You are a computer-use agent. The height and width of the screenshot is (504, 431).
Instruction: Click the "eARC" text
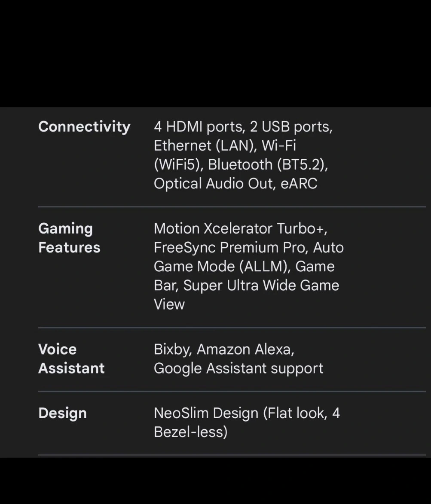pos(299,184)
